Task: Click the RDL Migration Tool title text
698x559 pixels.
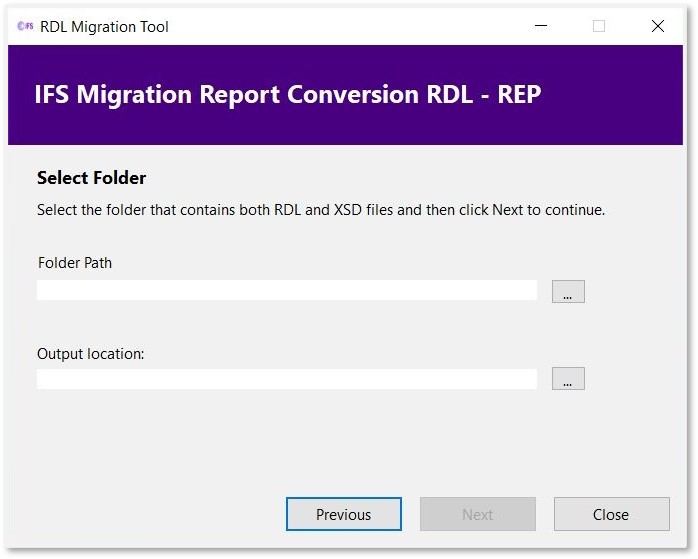Action: click(104, 27)
